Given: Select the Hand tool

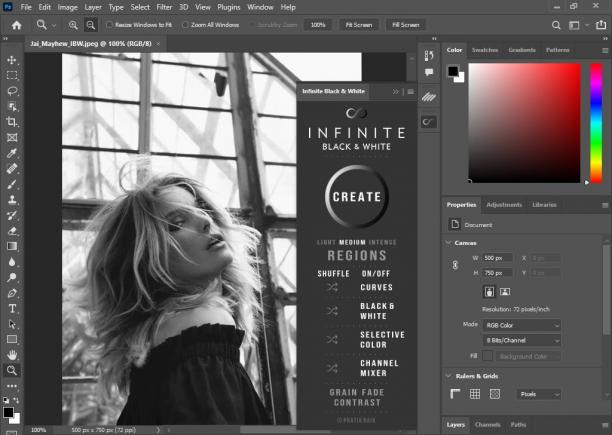Looking at the screenshot, I should tap(12, 355).
